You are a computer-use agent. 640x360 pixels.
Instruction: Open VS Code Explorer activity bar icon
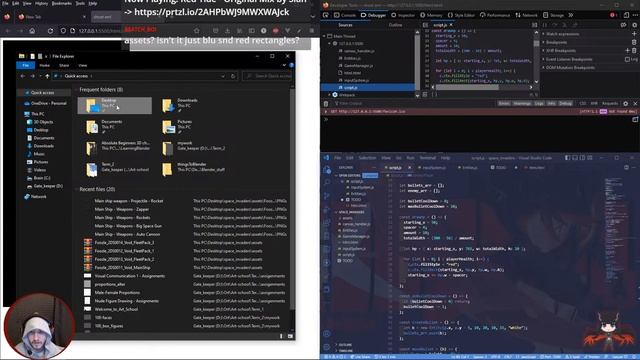coord(327,169)
